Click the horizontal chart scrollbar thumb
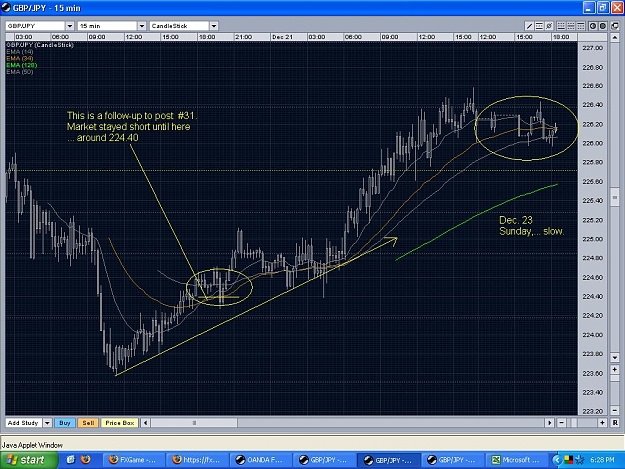This screenshot has width=625, height=469. tap(195, 423)
